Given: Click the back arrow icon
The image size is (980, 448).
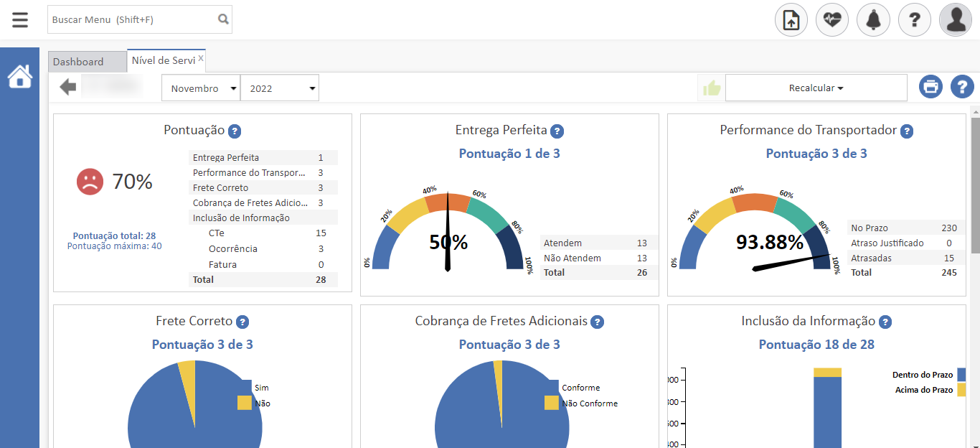Looking at the screenshot, I should tap(68, 88).
